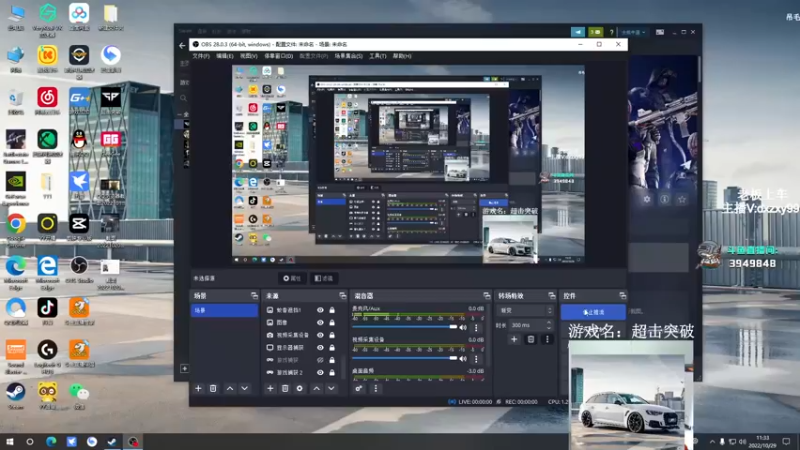Toggle visibility eye for 显示器捕获 source
This screenshot has height=450, width=800.
click(x=320, y=347)
